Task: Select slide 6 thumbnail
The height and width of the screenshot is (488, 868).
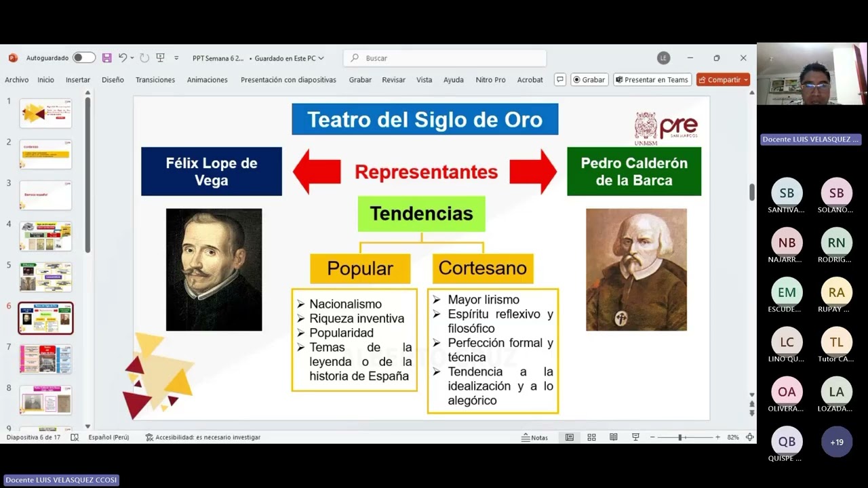Action: click(45, 318)
